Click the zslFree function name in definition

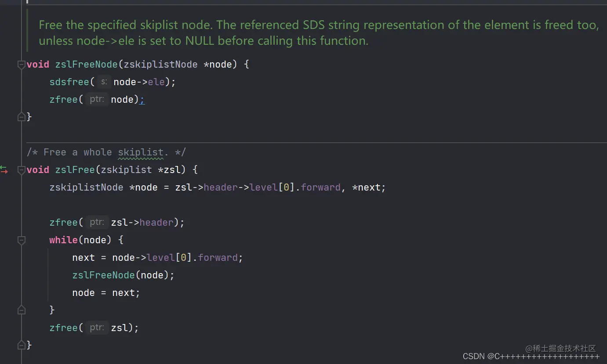[75, 170]
